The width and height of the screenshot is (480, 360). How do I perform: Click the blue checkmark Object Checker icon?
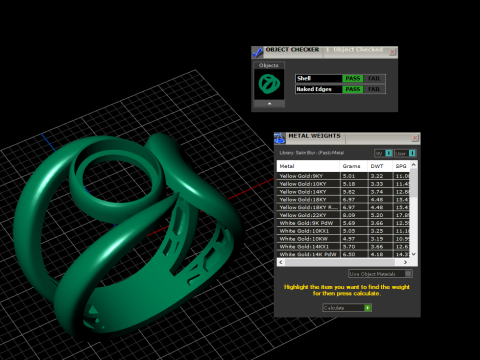tap(257, 52)
